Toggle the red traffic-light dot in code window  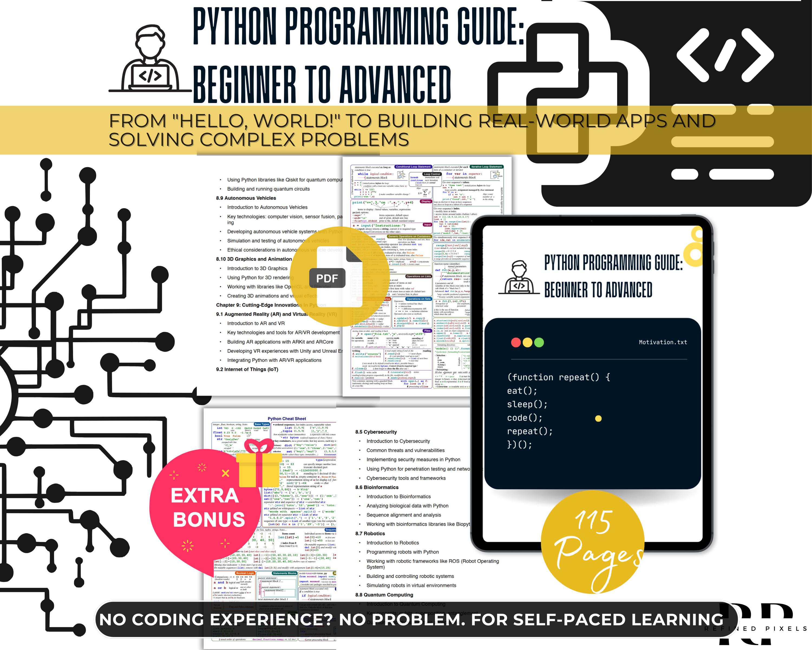point(515,343)
